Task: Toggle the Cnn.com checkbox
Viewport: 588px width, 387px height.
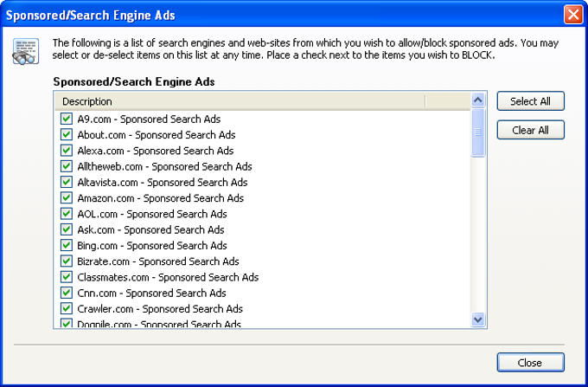Action: pyautogui.click(x=67, y=293)
